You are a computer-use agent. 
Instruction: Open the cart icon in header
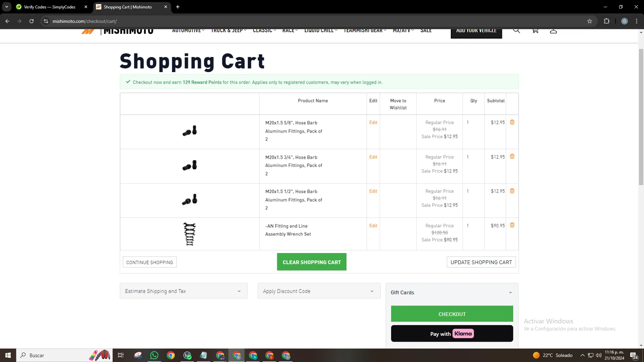pyautogui.click(x=535, y=30)
